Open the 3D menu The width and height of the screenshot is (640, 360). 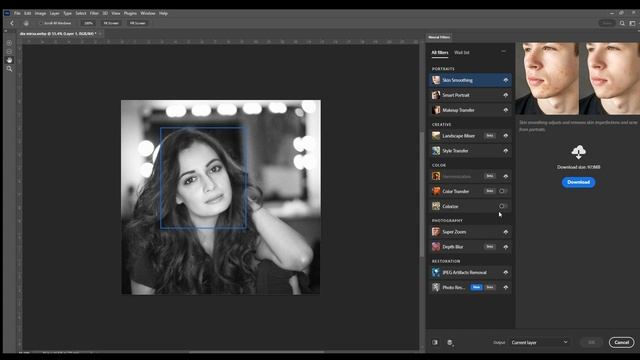[x=105, y=13]
